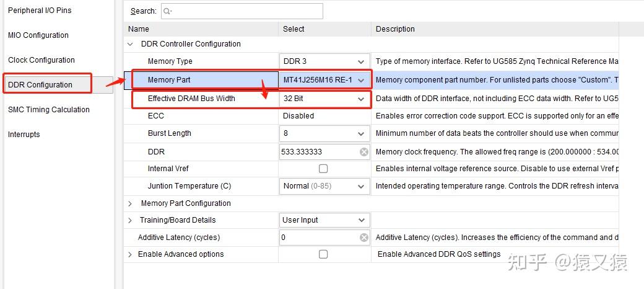Expand the Enable Advanced options row

pyautogui.click(x=130, y=254)
